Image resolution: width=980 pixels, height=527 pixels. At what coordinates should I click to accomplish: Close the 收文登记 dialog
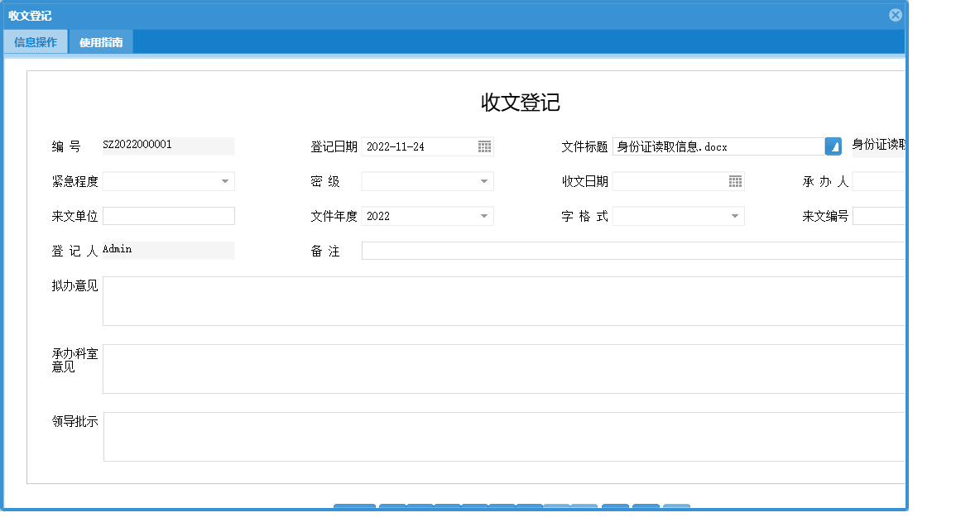click(896, 14)
